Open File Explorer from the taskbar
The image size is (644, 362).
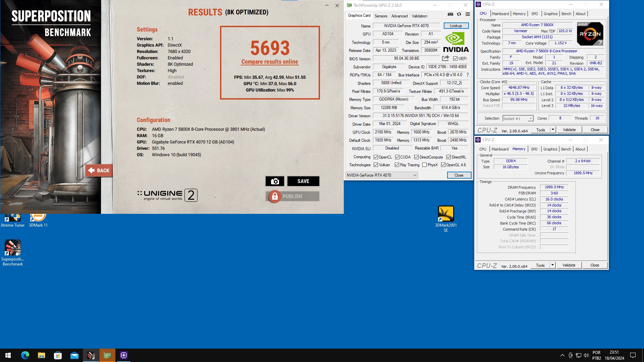click(41, 355)
